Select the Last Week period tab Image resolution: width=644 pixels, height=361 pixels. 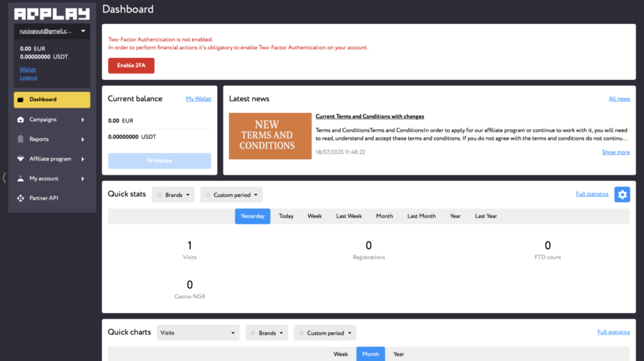coord(349,216)
